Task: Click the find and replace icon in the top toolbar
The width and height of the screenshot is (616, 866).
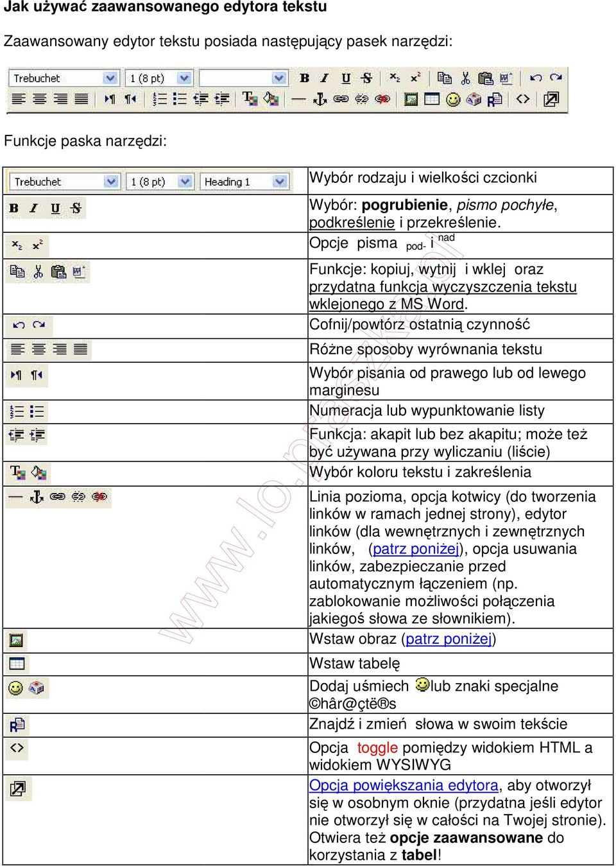Action: coord(494,100)
